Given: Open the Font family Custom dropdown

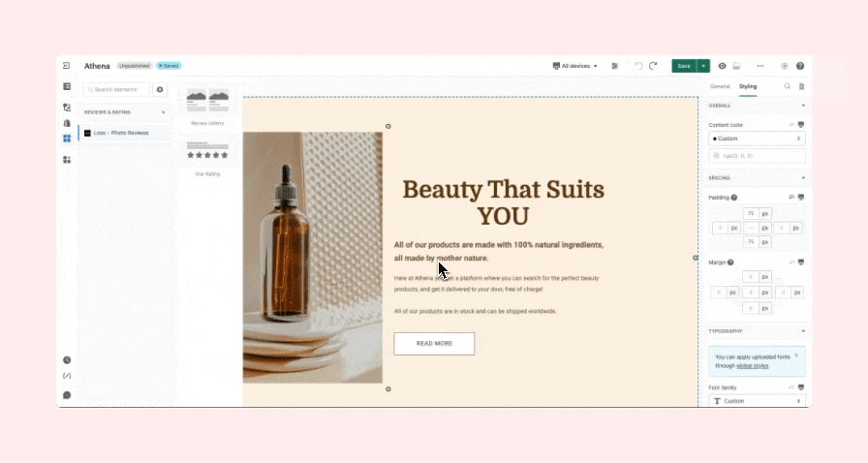Looking at the screenshot, I should [x=757, y=400].
